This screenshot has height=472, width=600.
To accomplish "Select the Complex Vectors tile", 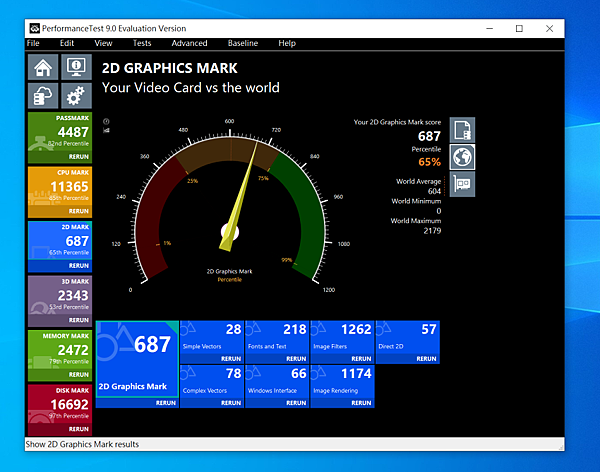I will click(212, 382).
